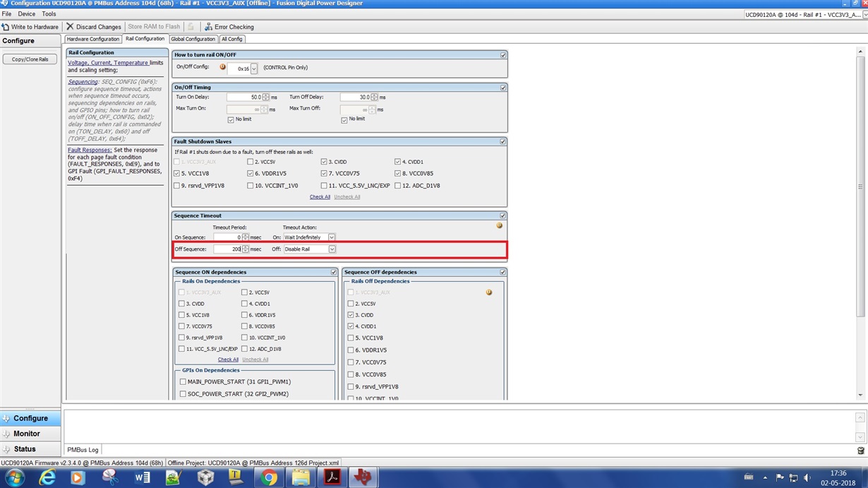Open Windows Media Player from taskbar
The image size is (868, 488).
point(78,478)
